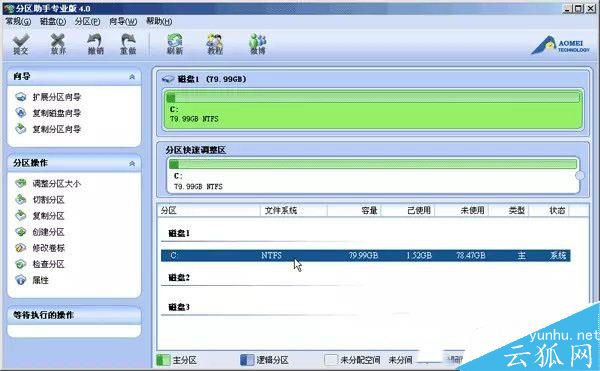Image resolution: width=600 pixels, height=371 pixels.
Task: Select the 磁盘2 group row in the list
Action: (179, 278)
